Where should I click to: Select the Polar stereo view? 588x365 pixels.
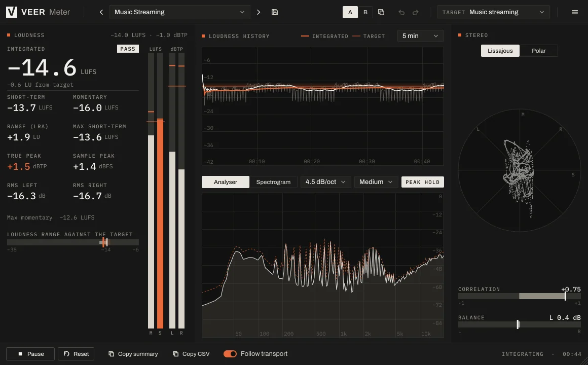(538, 51)
